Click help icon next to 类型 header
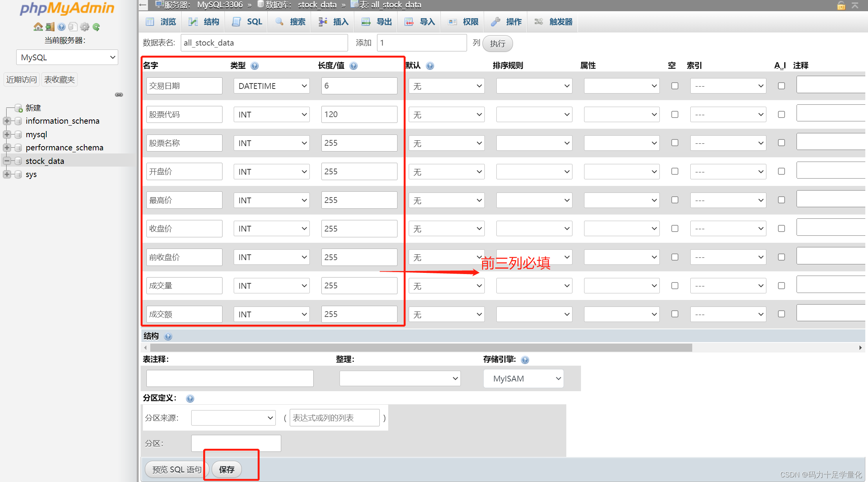The image size is (868, 482). point(254,66)
